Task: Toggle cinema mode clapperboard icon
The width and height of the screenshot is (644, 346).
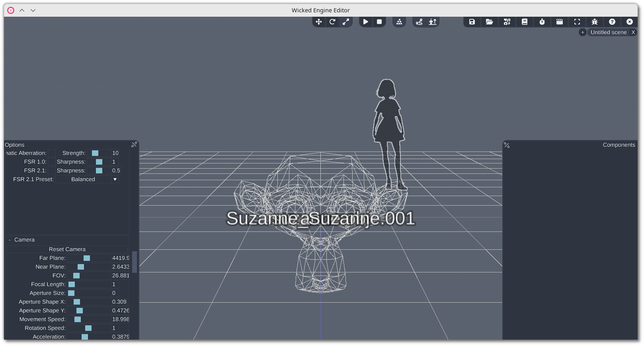Action: tap(560, 22)
